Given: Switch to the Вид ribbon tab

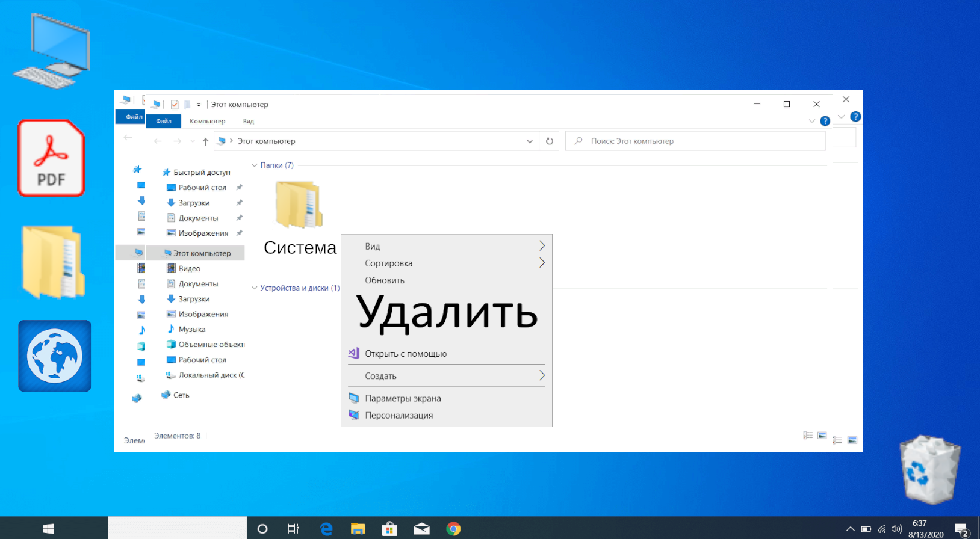Looking at the screenshot, I should (x=249, y=121).
